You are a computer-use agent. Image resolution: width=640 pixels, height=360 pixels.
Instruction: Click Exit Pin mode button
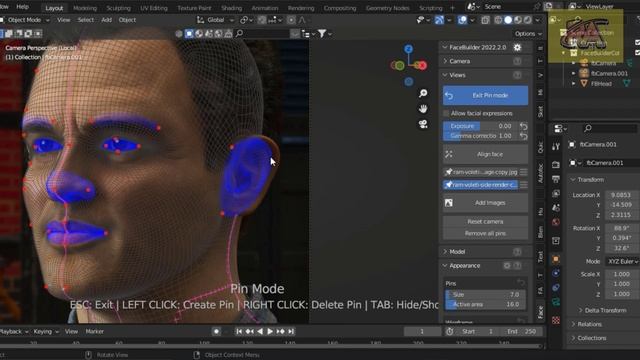pyautogui.click(x=485, y=95)
